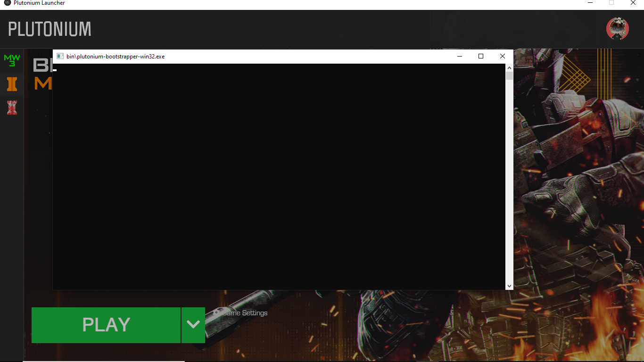
Task: Click the console scrollbar up arrow
Action: 509,68
